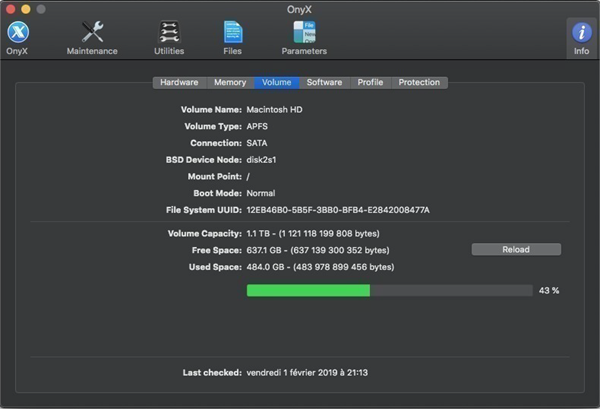600x409 pixels.
Task: Select the Volume tab
Action: pyautogui.click(x=277, y=82)
